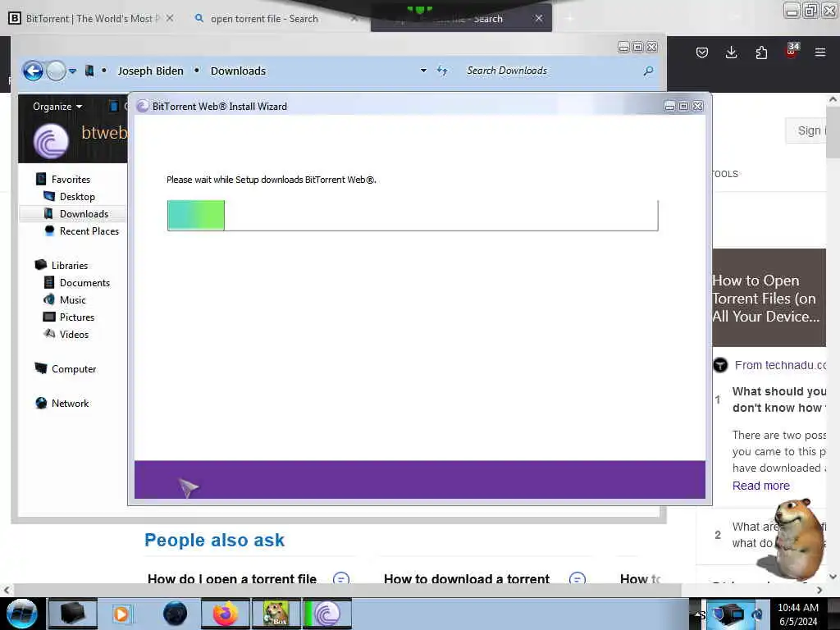Open the Firefox hamburger menu

point(820,52)
